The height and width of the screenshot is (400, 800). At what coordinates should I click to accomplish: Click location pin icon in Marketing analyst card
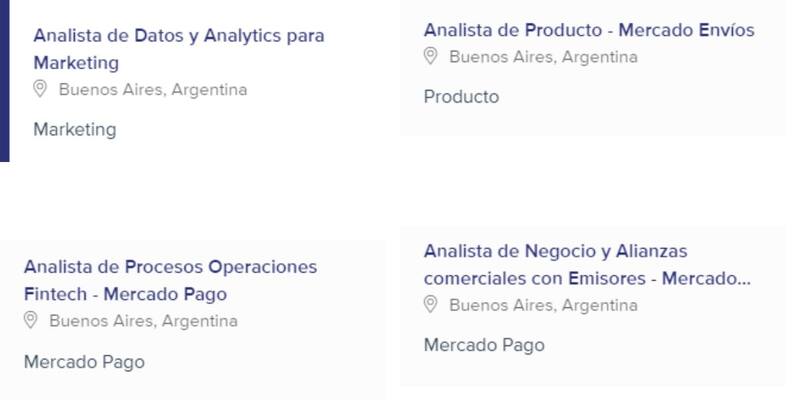point(41,89)
